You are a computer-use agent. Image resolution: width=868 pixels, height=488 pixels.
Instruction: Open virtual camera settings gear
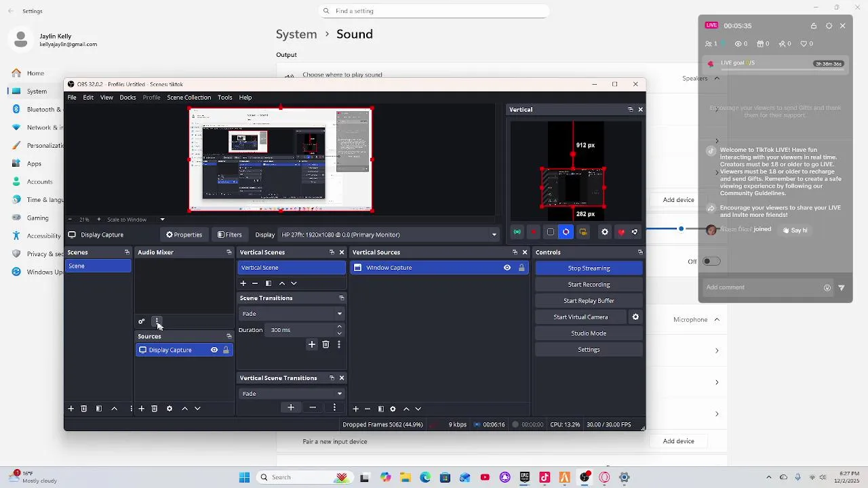pyautogui.click(x=635, y=317)
